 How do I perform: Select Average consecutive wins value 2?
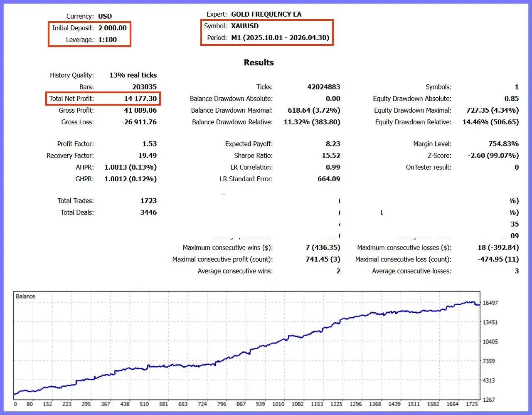coord(338,271)
